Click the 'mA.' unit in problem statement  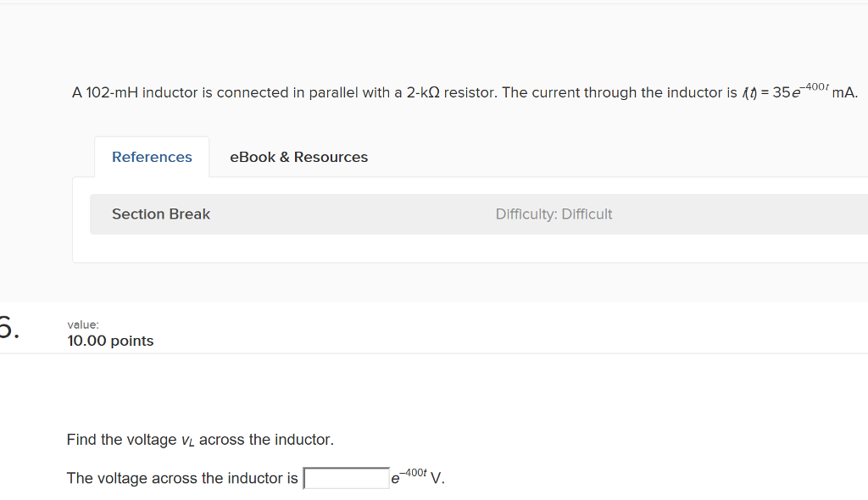845,92
